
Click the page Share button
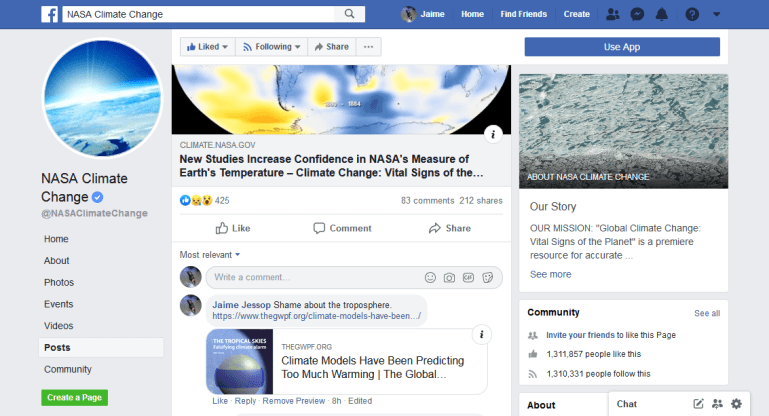pyautogui.click(x=332, y=47)
